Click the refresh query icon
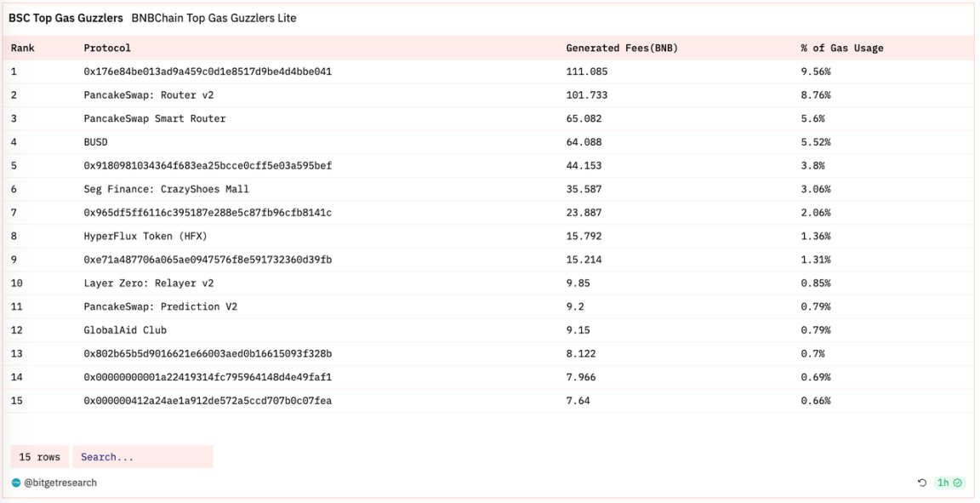 [x=921, y=483]
